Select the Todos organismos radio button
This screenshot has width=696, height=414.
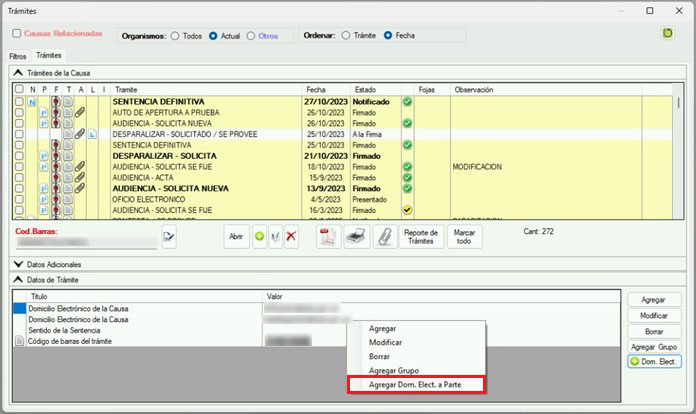pos(175,35)
